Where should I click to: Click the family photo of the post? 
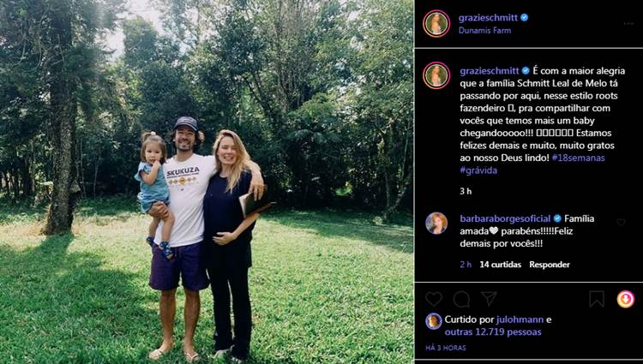207,182
